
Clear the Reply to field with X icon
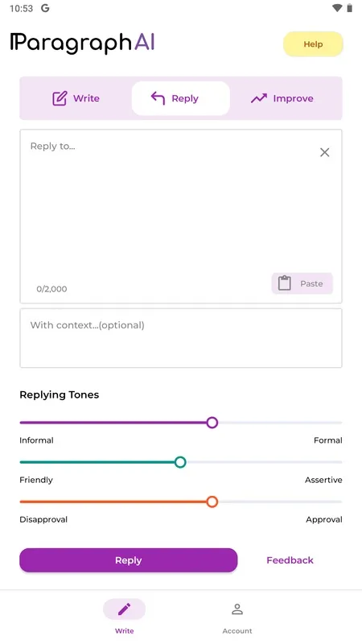point(325,152)
